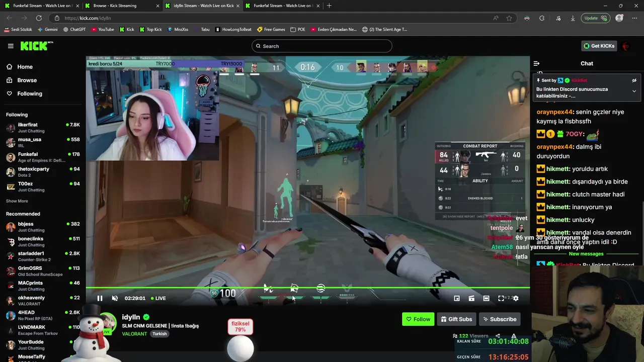
Task: Open the YouTube bookmark
Action: point(103,29)
